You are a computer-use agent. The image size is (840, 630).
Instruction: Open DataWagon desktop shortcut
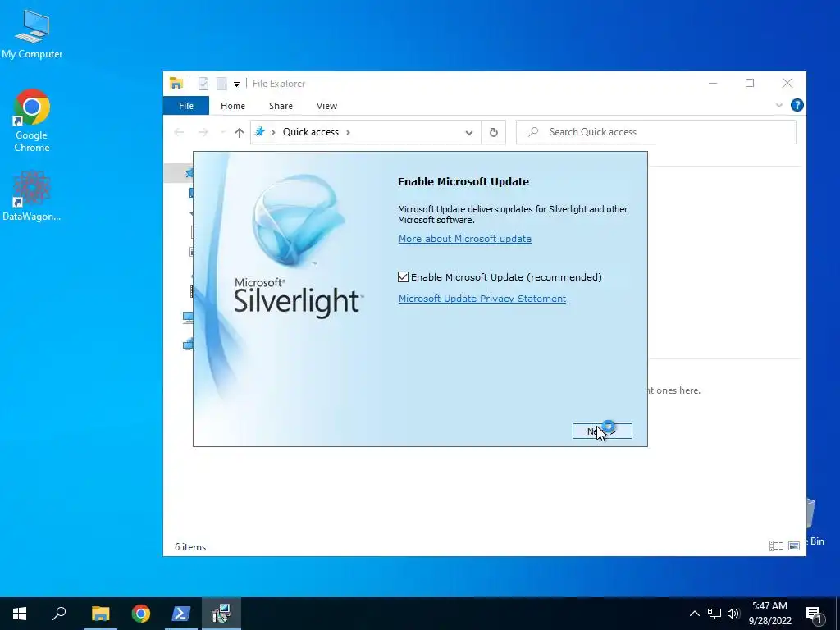(32, 195)
